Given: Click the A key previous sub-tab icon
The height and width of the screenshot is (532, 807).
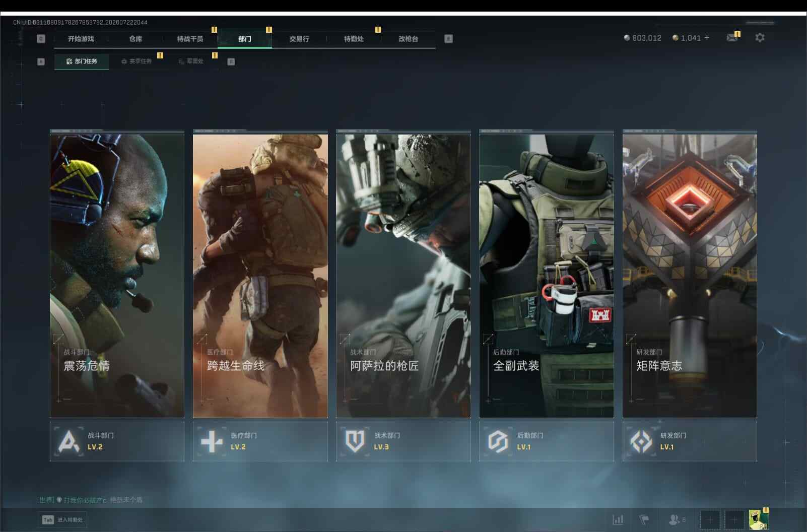Looking at the screenshot, I should [x=41, y=61].
